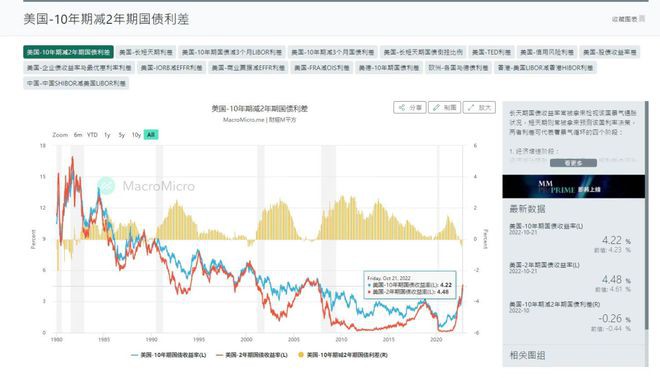Toggle the 美国-2年期国债收益率(L) legend series
660x378 pixels.
[x=252, y=355]
